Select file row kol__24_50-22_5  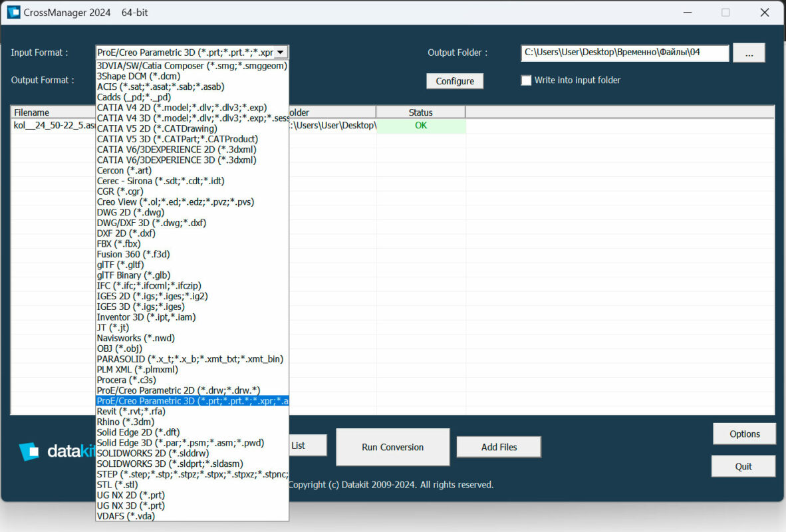coord(54,126)
